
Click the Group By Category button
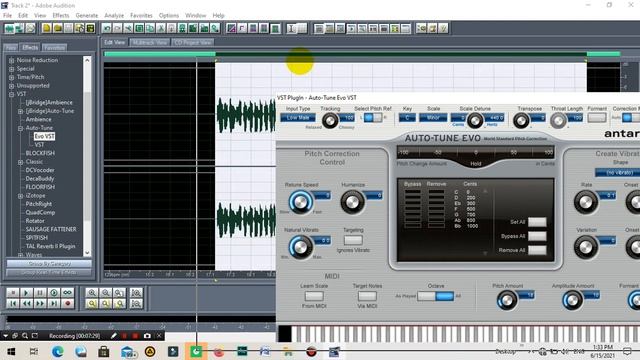[x=49, y=264]
